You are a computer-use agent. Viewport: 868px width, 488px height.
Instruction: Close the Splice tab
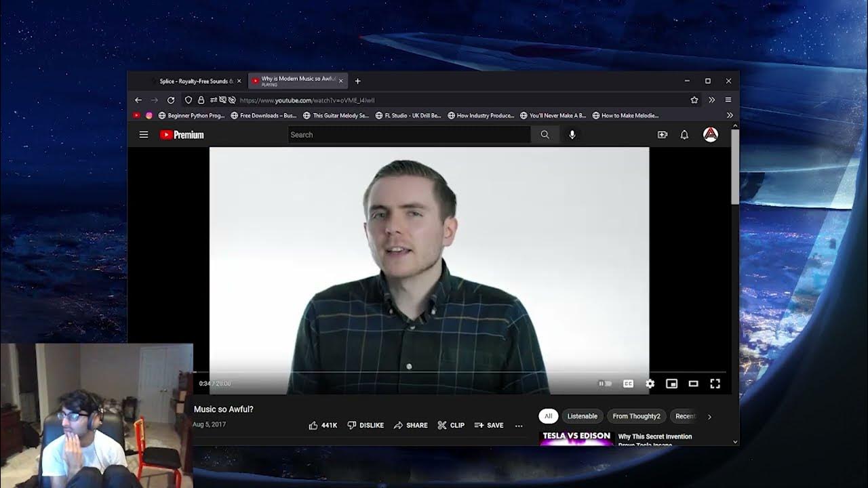pyautogui.click(x=239, y=81)
